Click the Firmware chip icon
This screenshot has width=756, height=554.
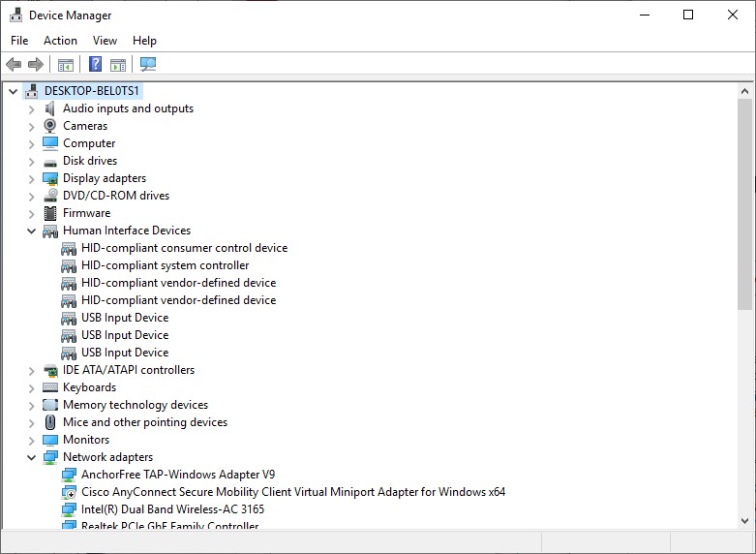[50, 213]
